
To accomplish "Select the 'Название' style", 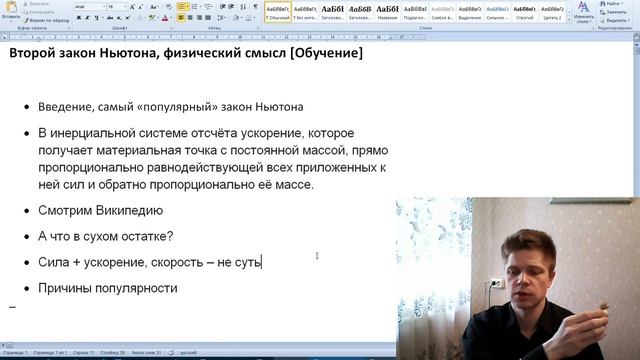I will pos(387,12).
